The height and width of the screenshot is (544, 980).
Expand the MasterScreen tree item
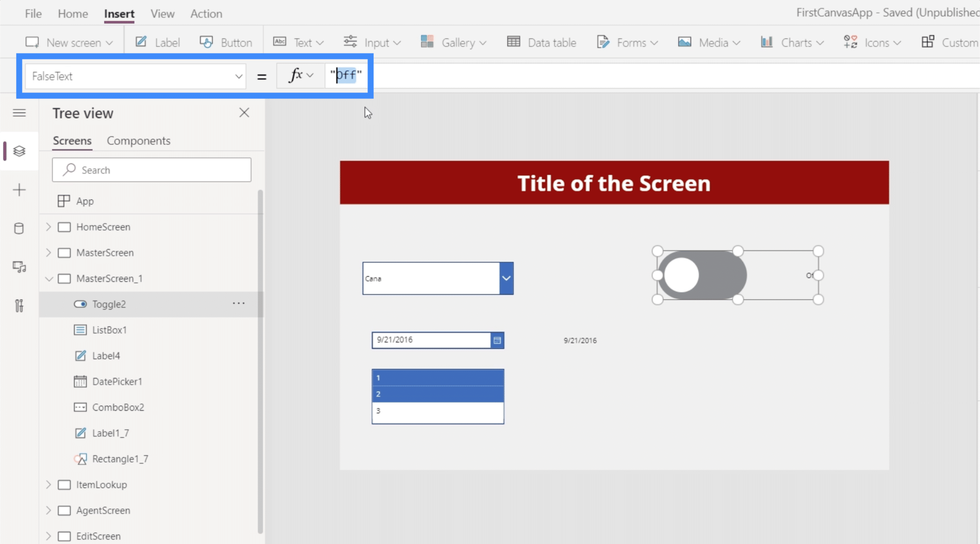point(49,252)
